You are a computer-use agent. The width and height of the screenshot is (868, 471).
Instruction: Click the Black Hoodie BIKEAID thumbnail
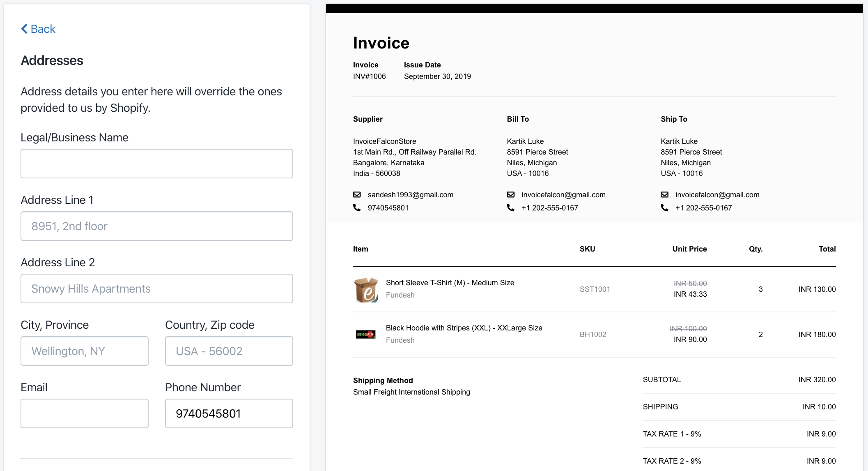[367, 334]
